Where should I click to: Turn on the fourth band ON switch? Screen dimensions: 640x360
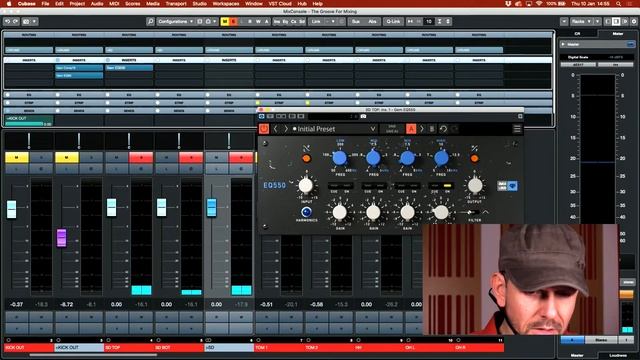(447, 186)
